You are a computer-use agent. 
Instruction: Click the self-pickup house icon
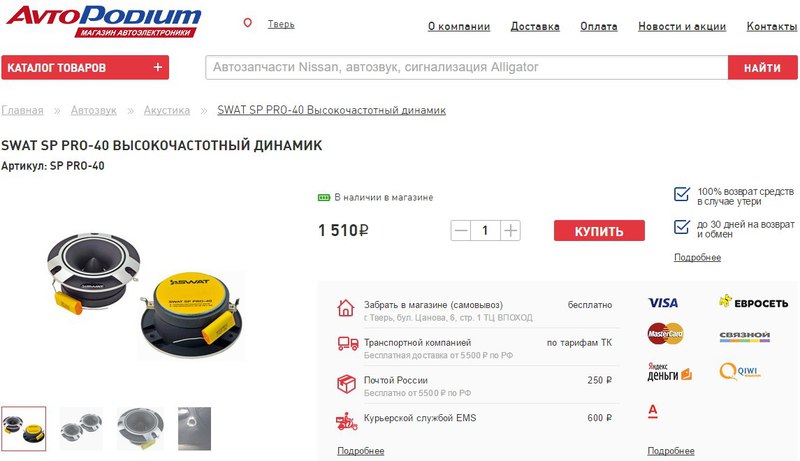[345, 308]
